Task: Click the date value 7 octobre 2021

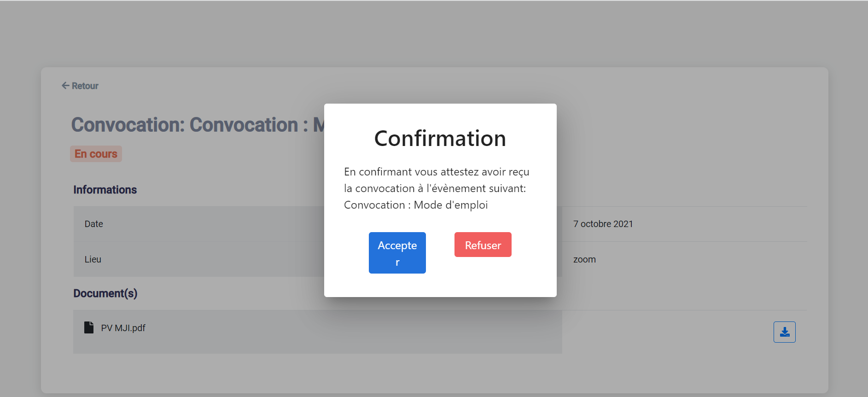Action: 603,224
